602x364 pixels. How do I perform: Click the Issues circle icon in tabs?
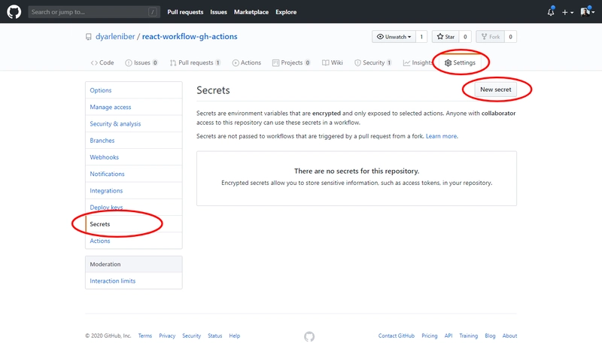coord(128,63)
